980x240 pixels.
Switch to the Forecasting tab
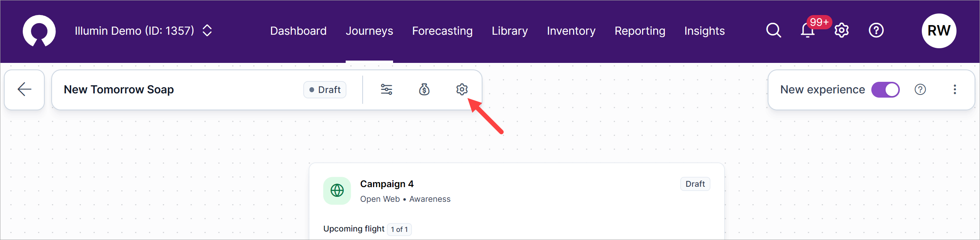(442, 31)
